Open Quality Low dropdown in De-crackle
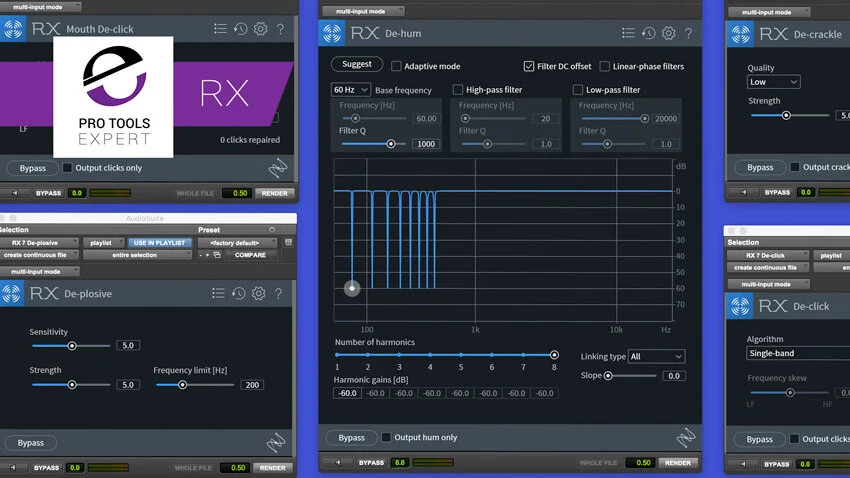850x478 pixels. [x=774, y=82]
